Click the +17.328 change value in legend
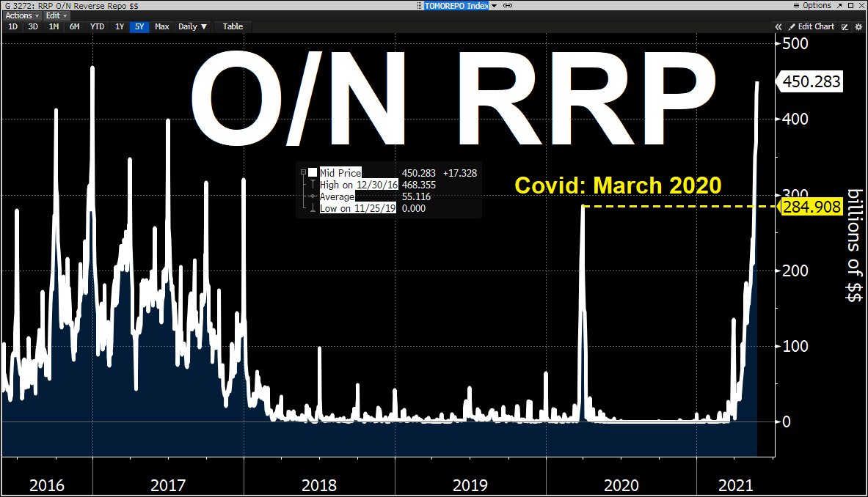868x497 pixels. point(460,173)
